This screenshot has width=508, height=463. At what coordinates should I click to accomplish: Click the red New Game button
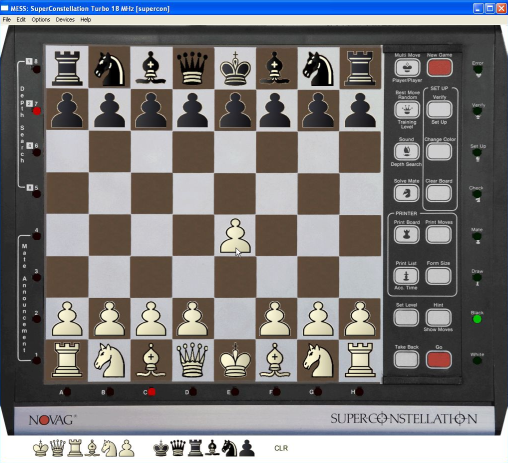[439, 68]
